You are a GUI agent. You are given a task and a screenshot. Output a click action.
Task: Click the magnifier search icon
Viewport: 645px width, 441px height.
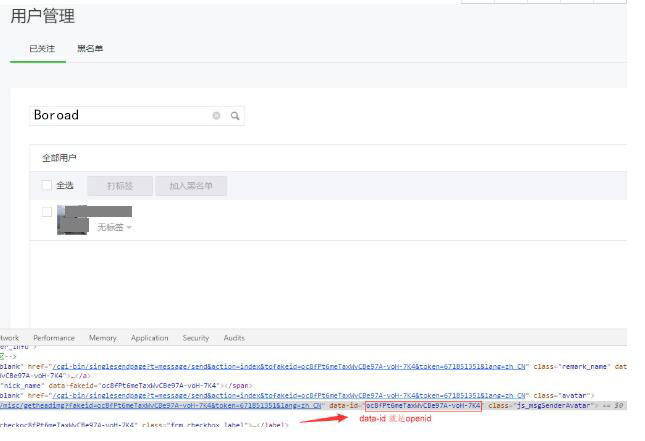coord(235,116)
